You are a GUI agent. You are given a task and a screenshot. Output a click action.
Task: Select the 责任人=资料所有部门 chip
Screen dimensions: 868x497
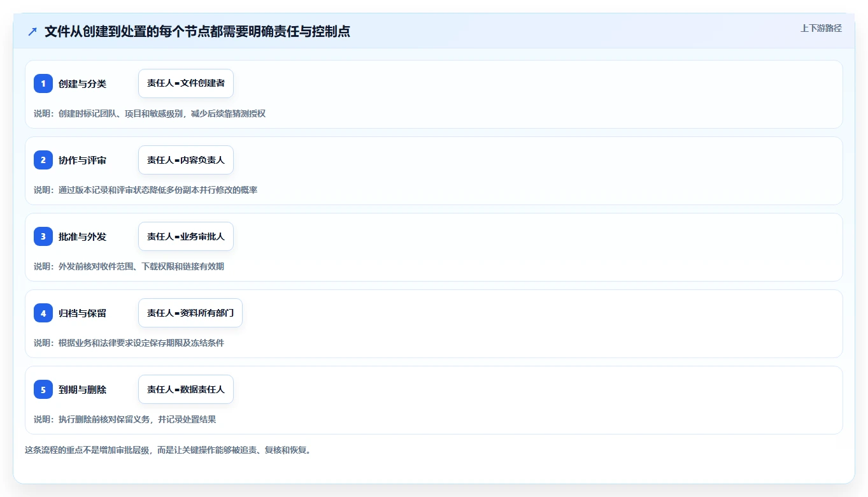(190, 313)
